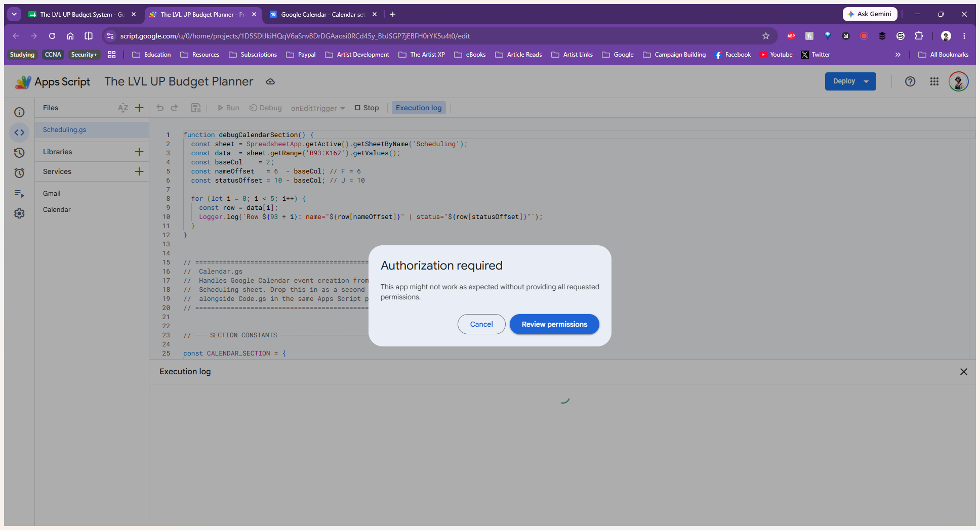Open the Campaign Building bookmarks folder
Viewport: 980px width, 530px height.
674,55
